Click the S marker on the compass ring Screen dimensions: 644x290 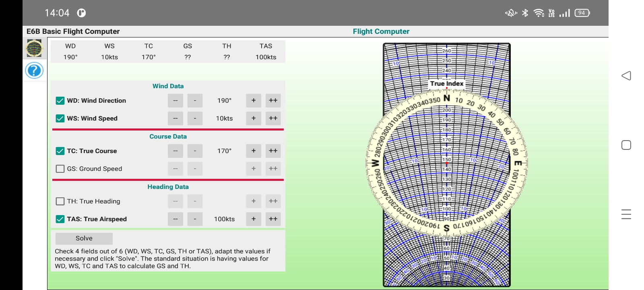[446, 228]
